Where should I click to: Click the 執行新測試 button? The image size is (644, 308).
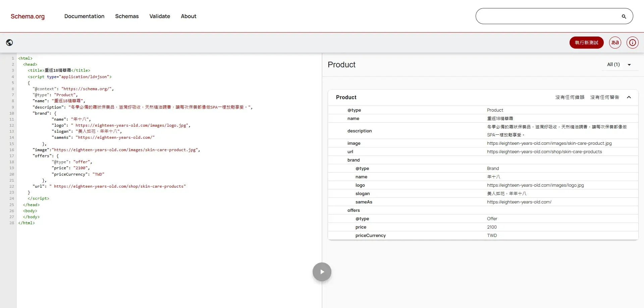click(x=586, y=43)
